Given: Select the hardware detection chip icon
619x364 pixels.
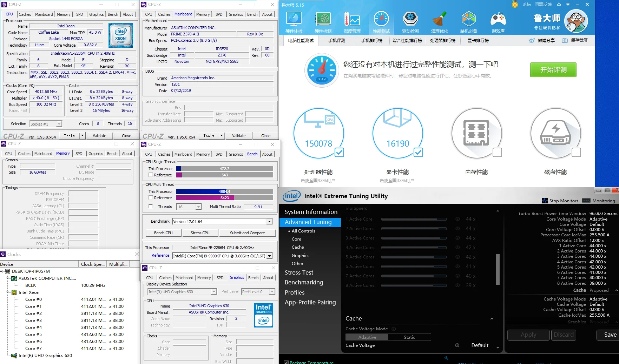Looking at the screenshot, I should (x=323, y=22).
